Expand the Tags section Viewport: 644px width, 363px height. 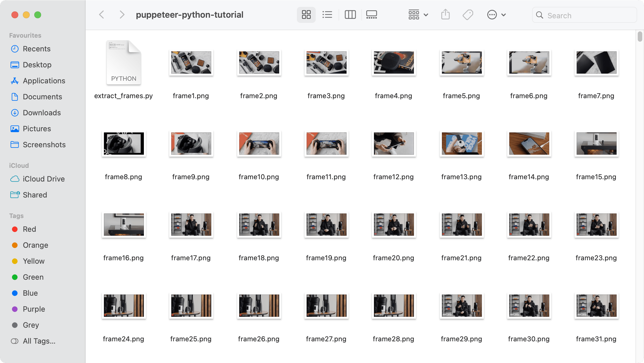click(16, 216)
